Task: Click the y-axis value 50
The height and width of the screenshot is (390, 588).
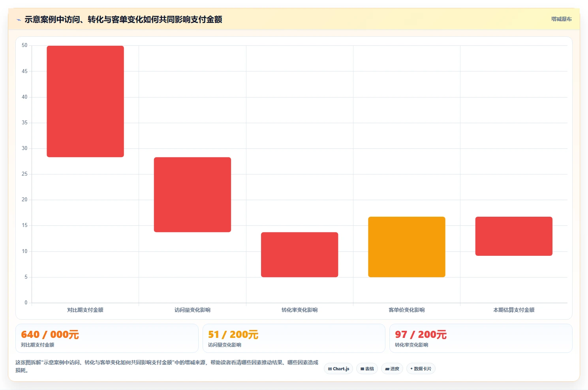Action: pyautogui.click(x=24, y=45)
